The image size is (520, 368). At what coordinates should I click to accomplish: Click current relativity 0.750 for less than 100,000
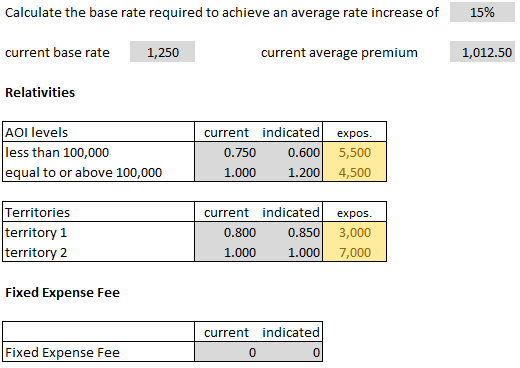227,152
